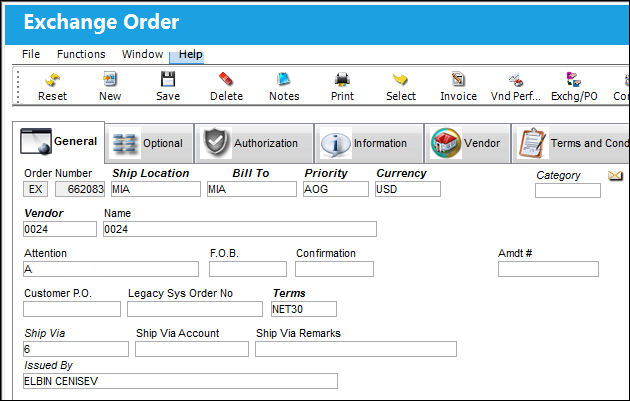Open the Information tab
Viewport: 630px width, 401px height.
click(369, 143)
